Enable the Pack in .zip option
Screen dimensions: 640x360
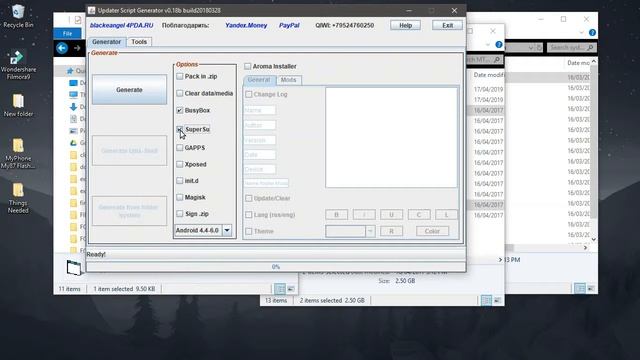coord(180,76)
